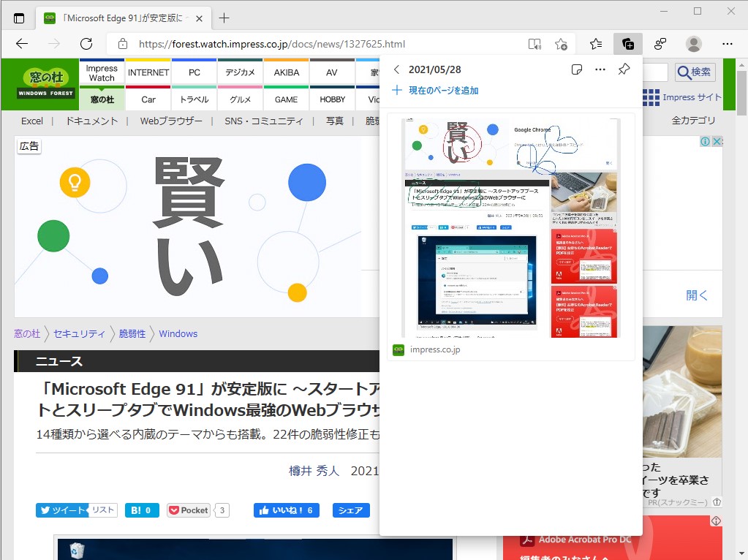Open the Edge settings menu via three dots

(x=728, y=44)
